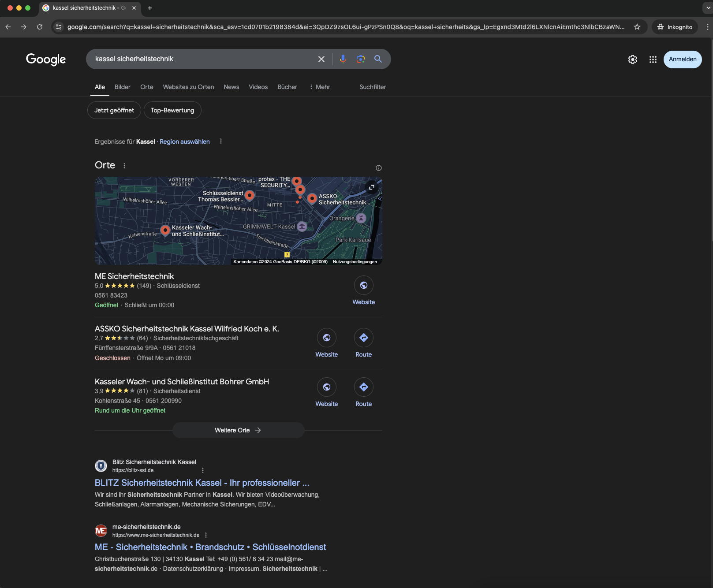Switch to Videos results tab
This screenshot has width=713, height=588.
[258, 87]
